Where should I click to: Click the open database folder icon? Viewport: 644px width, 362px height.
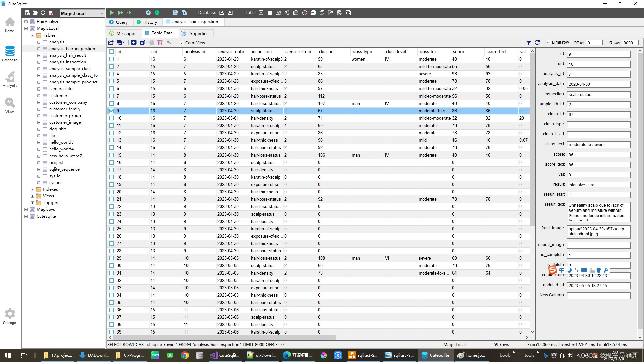(35, 13)
